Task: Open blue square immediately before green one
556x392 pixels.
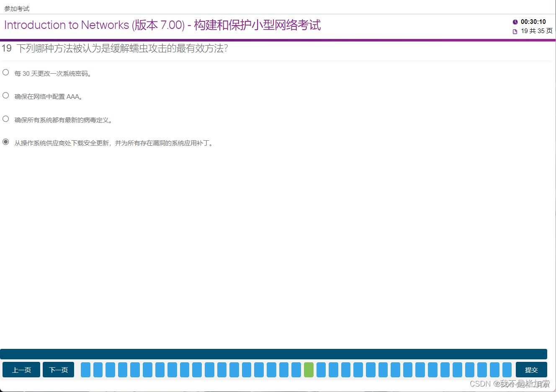Action: point(296,370)
